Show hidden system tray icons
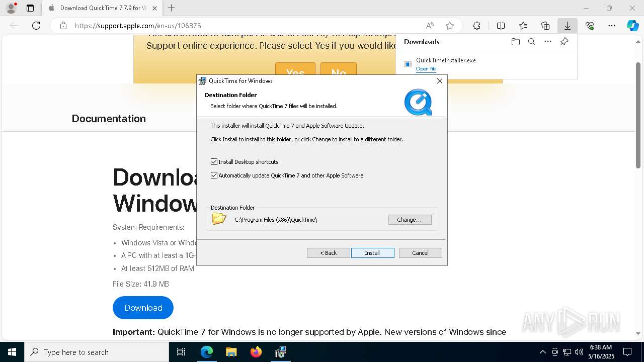This screenshot has width=644, height=362. [x=542, y=352]
